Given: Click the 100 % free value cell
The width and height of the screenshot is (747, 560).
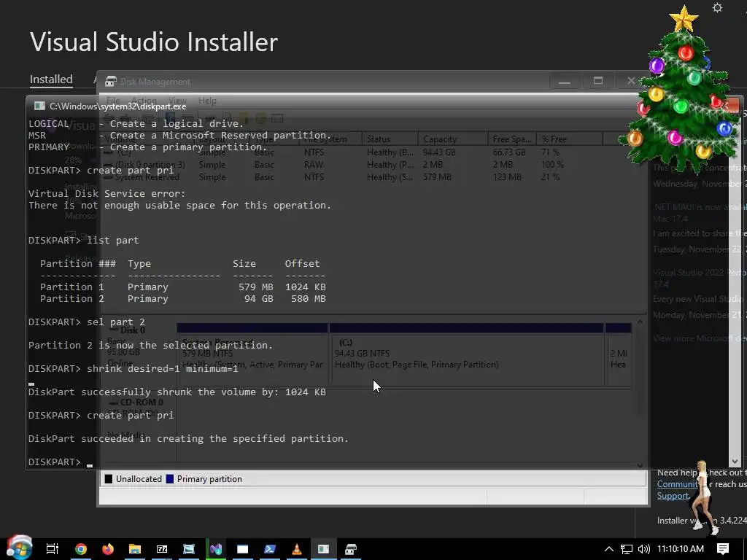Looking at the screenshot, I should 553,165.
